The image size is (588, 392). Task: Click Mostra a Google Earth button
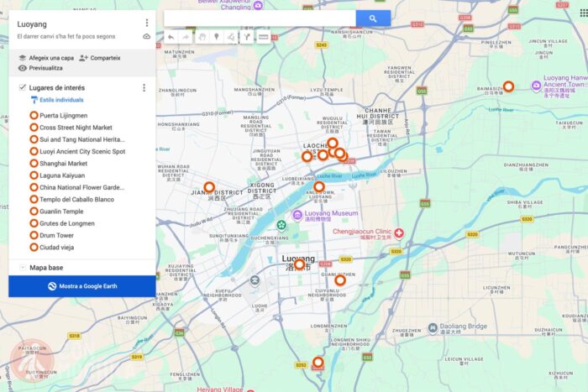(x=82, y=286)
